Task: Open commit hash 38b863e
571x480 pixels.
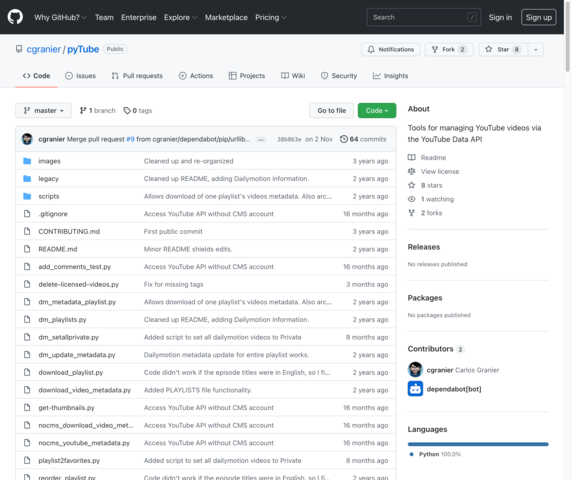Action: 289,139
